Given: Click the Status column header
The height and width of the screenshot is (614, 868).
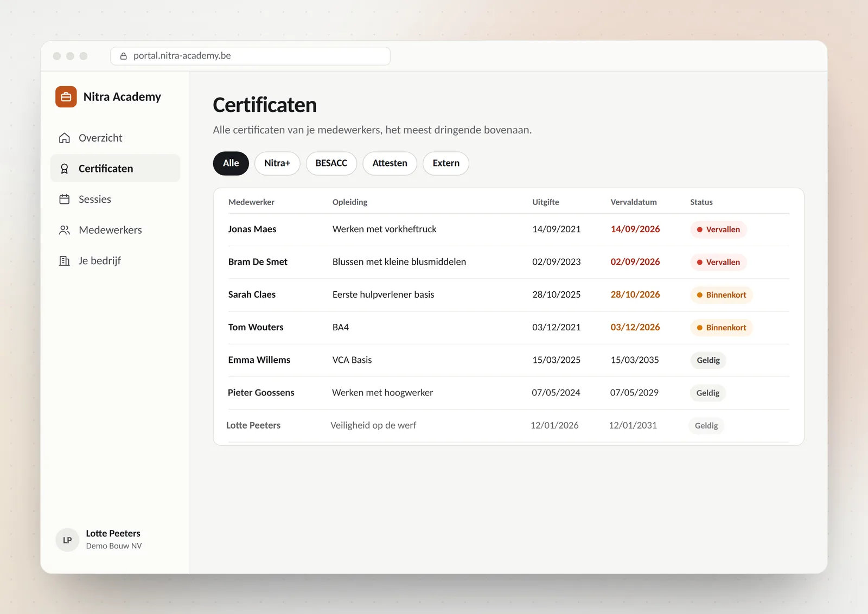Looking at the screenshot, I should click(701, 202).
